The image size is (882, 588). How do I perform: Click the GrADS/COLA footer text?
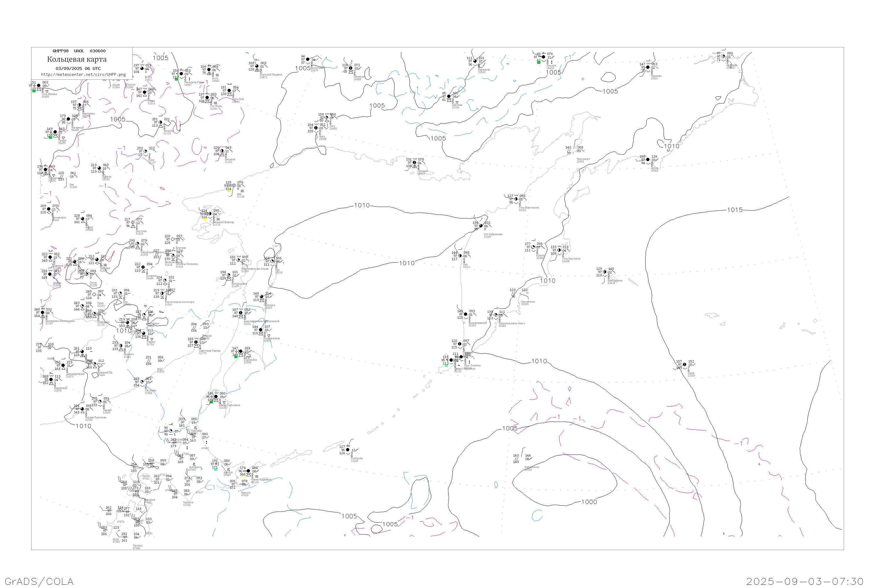39,581
